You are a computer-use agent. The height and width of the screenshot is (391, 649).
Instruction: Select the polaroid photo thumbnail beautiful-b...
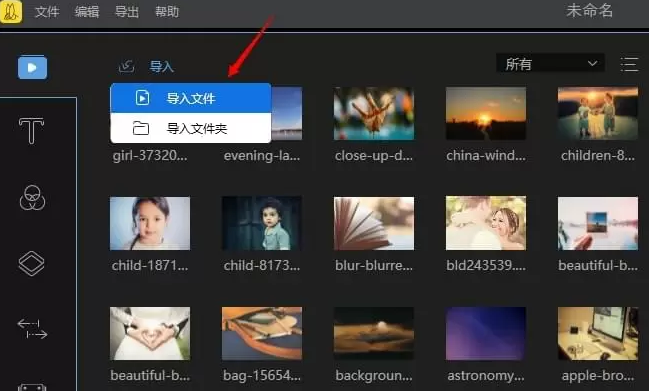click(x=598, y=223)
